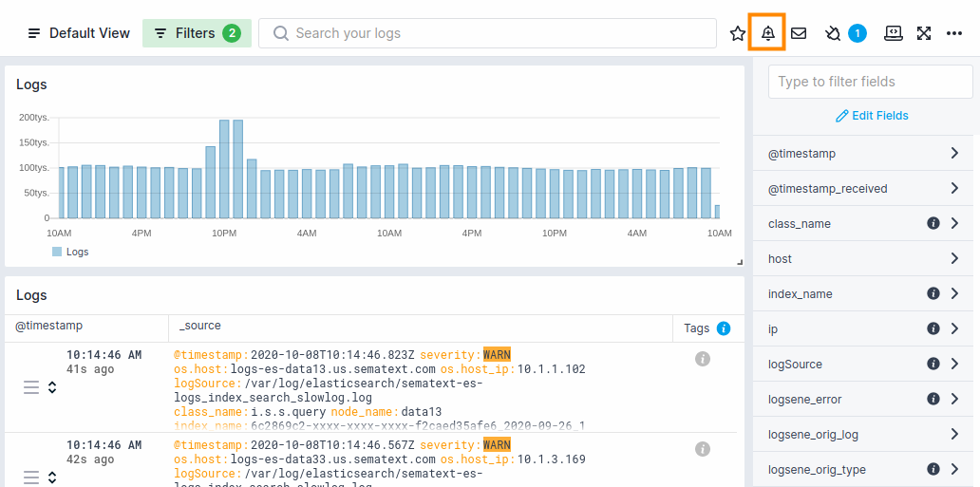Expand the data13 log row with up-down arrows
This screenshot has width=980, height=487.
pyautogui.click(x=52, y=387)
